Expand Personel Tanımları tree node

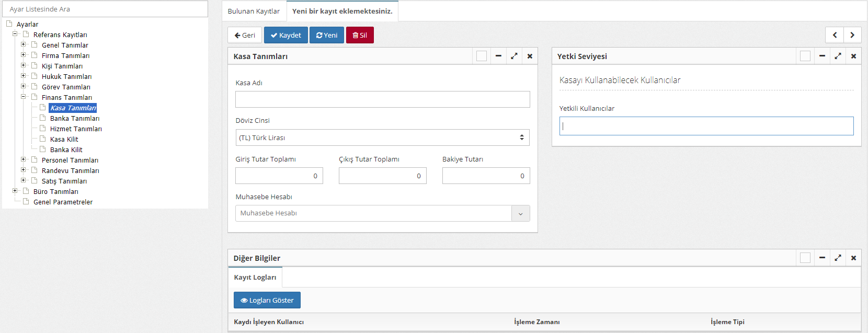23,159
